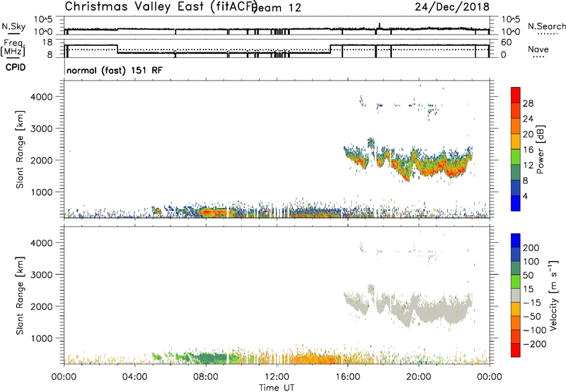Click the 'N.Sky' legend label
566x392 pixels.
pos(13,26)
